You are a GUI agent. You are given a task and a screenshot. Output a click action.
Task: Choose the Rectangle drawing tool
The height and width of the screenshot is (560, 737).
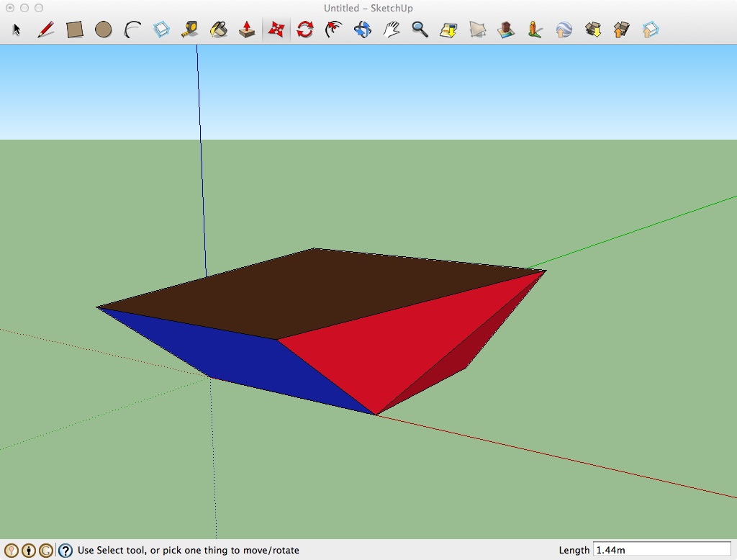click(75, 30)
